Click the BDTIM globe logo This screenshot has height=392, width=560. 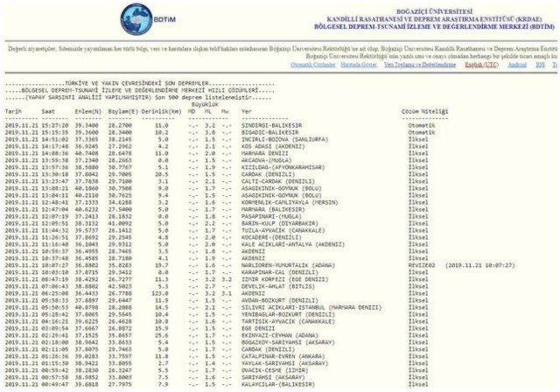[136, 19]
